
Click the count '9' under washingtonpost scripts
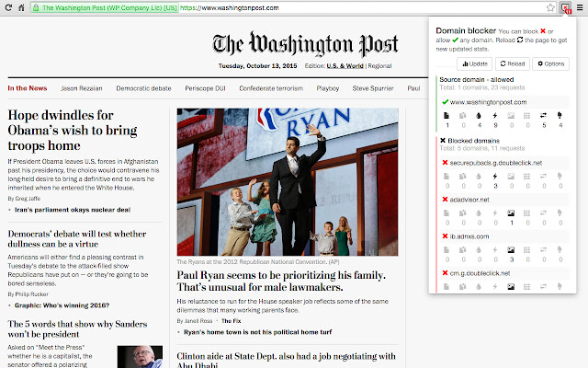click(x=495, y=125)
